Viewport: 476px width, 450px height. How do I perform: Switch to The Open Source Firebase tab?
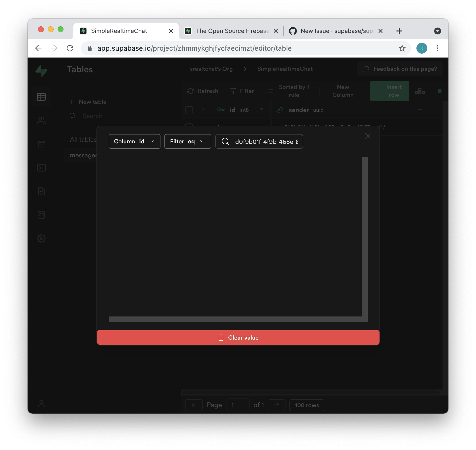pyautogui.click(x=231, y=31)
